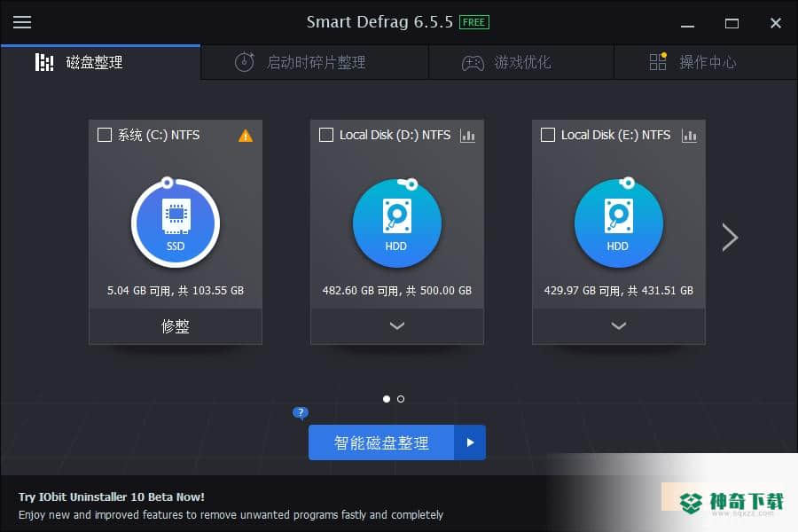Check the Local Disk (E:) checkbox
The image size is (798, 532).
pos(548,135)
